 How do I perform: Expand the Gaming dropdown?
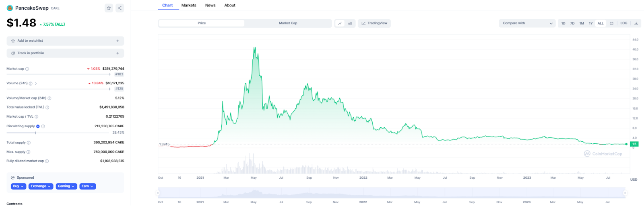pos(66,186)
